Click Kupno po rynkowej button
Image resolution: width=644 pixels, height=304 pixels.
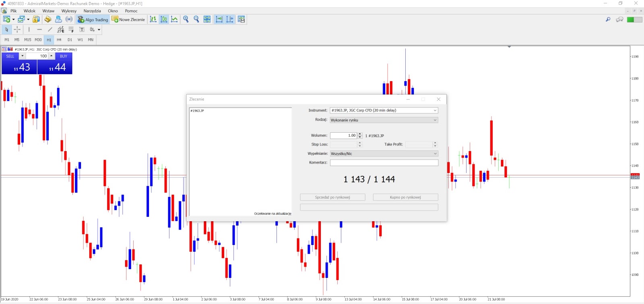[x=405, y=197]
